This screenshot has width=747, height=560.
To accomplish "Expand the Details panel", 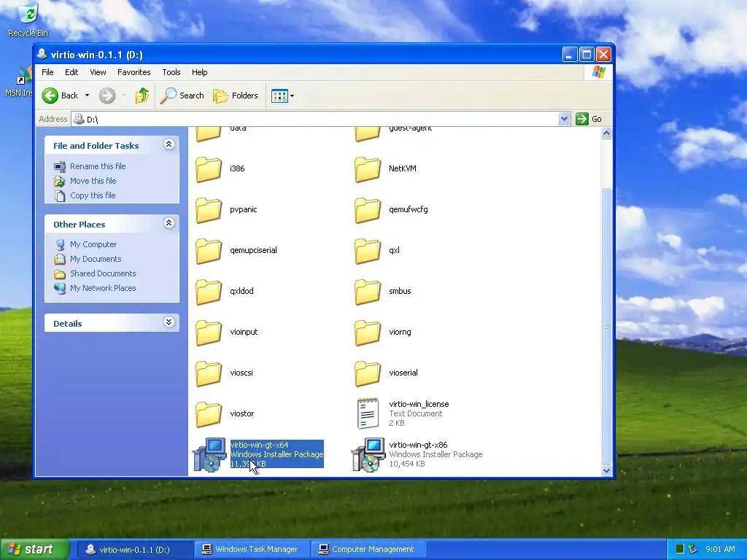I will tap(169, 322).
